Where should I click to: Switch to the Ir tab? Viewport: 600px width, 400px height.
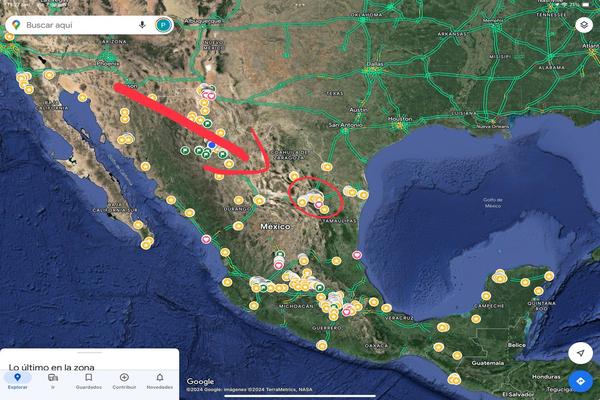point(52,380)
